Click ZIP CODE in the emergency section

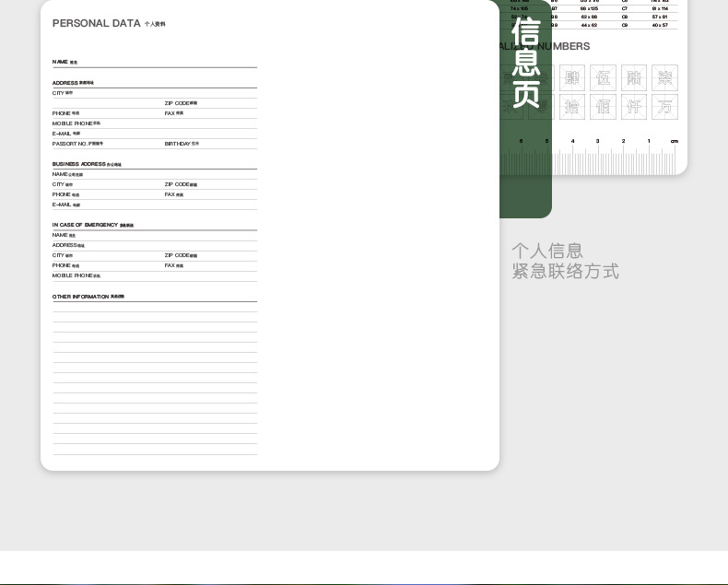(181, 255)
